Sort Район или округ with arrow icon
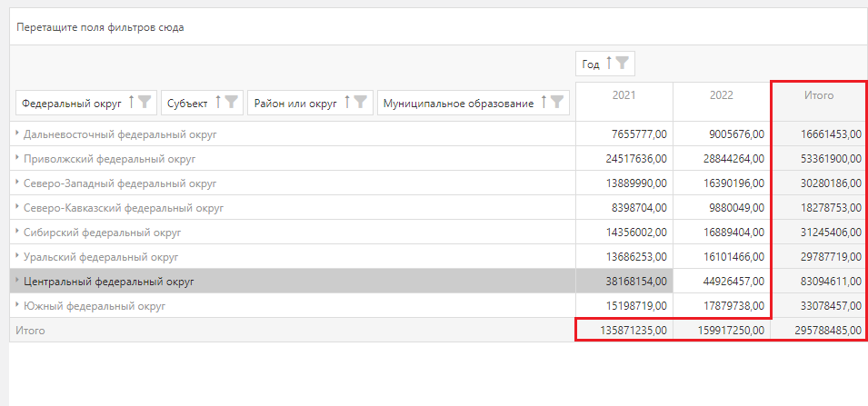The height and width of the screenshot is (406, 868). tap(347, 104)
